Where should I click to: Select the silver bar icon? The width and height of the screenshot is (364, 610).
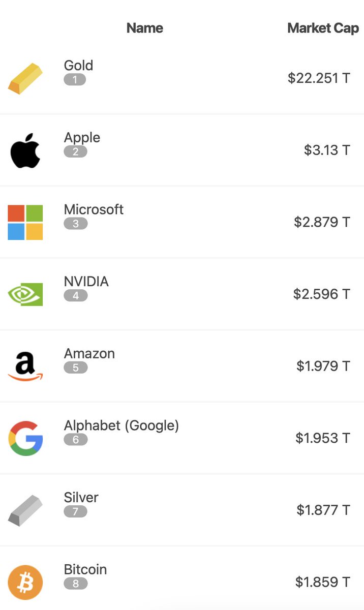point(25,510)
